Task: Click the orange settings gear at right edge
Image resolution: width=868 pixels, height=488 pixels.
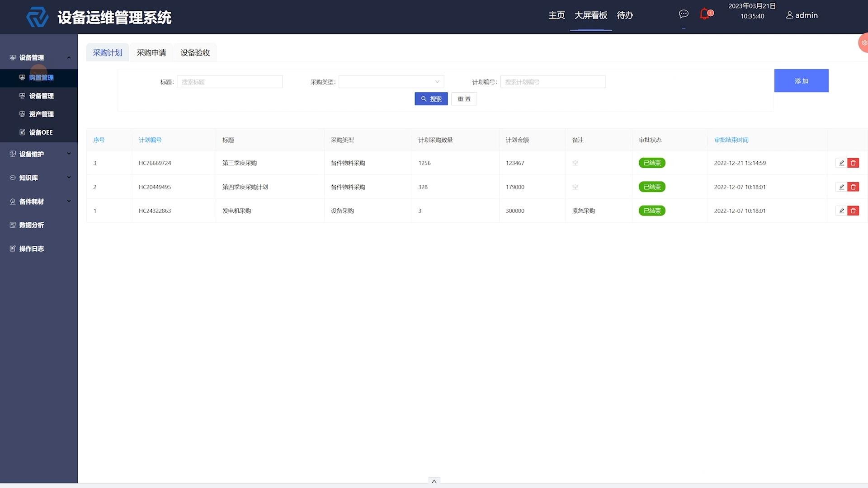Action: (863, 43)
